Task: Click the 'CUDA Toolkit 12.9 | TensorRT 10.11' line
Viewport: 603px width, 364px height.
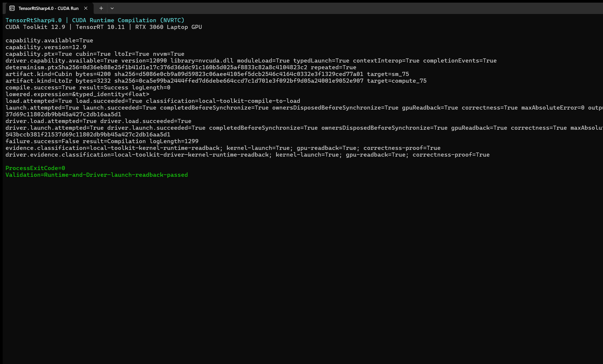Action: coord(104,27)
